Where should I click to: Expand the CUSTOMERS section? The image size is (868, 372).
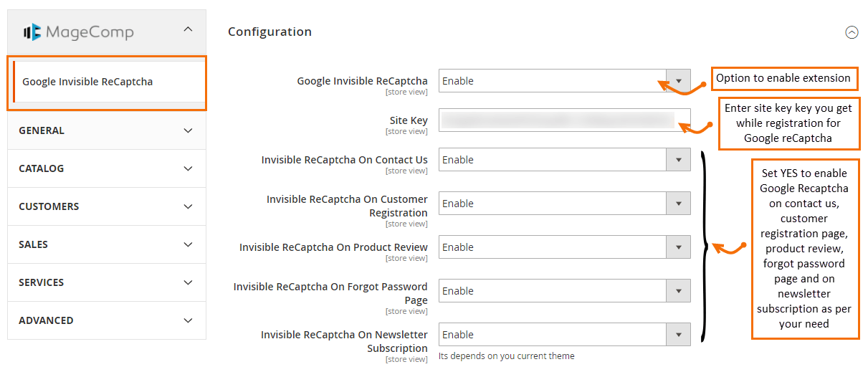pos(107,206)
